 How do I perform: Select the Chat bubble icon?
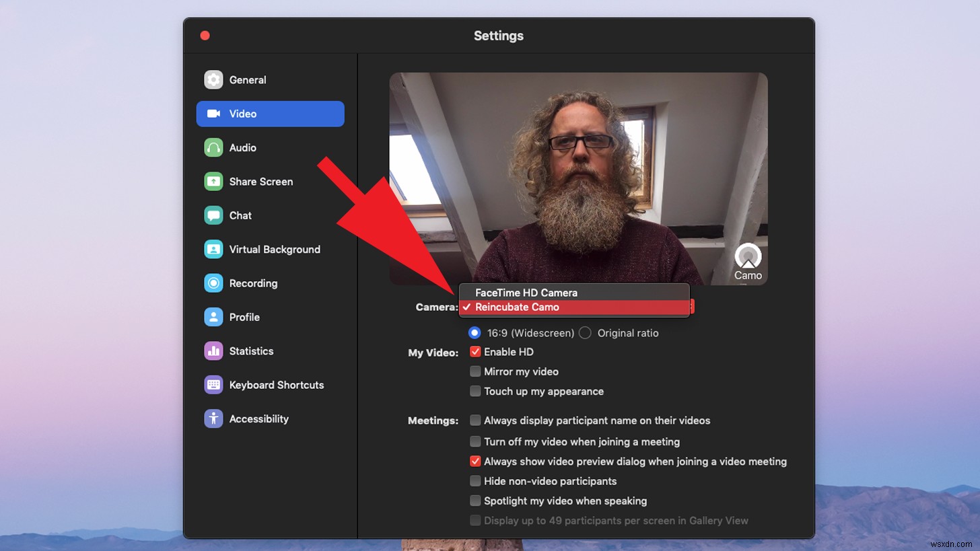click(213, 215)
